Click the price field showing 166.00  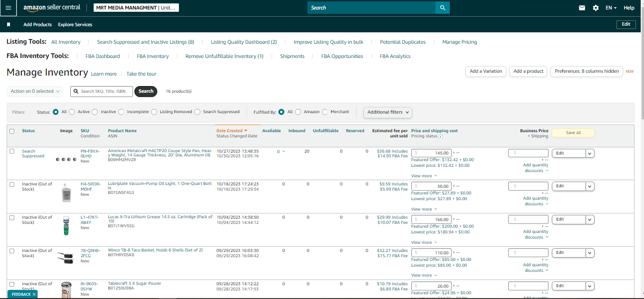coord(431,220)
